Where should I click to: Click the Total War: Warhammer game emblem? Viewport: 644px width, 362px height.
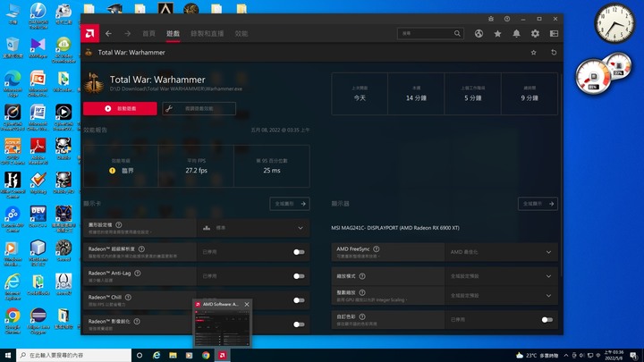coord(94,82)
